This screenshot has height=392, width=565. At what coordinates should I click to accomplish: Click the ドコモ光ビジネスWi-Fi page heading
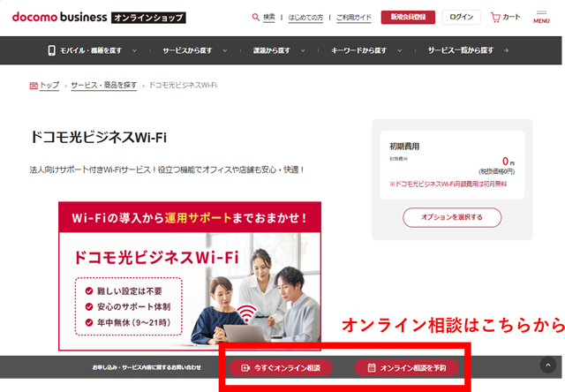pos(98,137)
